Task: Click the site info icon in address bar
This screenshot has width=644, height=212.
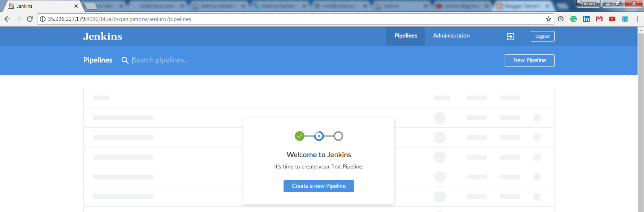Action: [43, 19]
